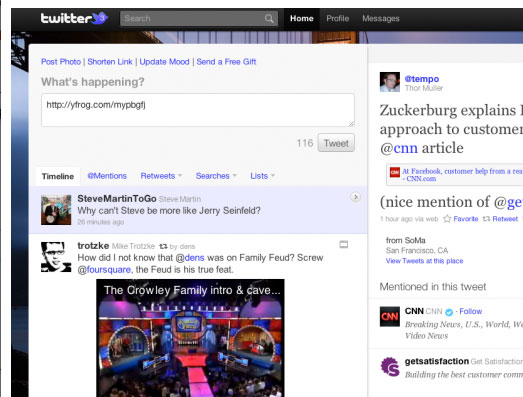
Task: Expand the Searches dropdown tab
Action: coord(216,176)
